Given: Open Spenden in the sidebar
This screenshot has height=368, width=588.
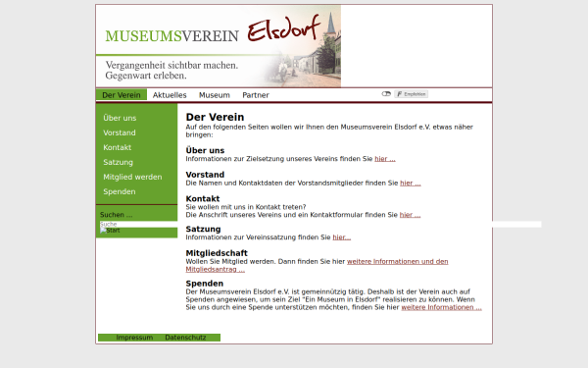Looking at the screenshot, I should (120, 191).
